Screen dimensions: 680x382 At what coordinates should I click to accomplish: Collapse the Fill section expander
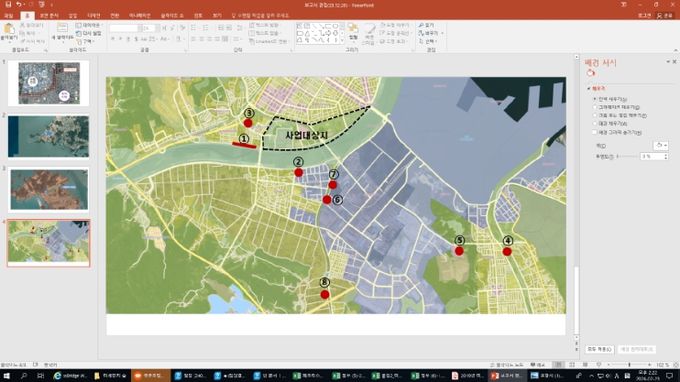coord(589,88)
